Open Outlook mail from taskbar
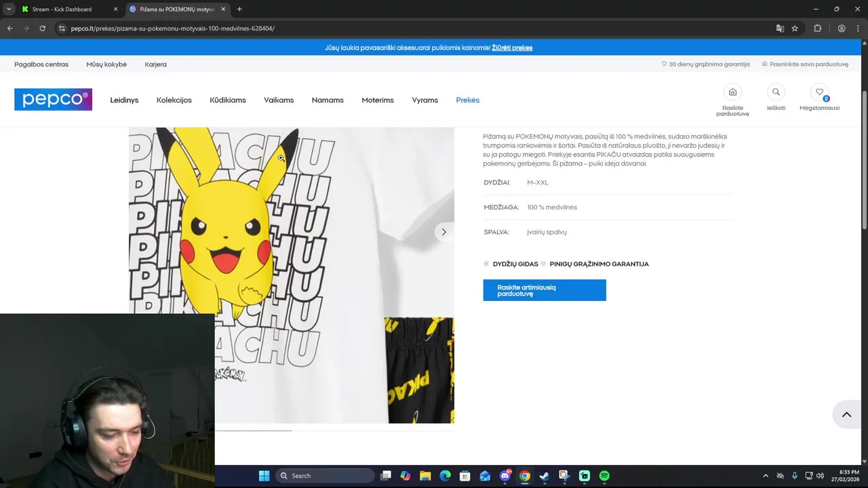This screenshot has width=868, height=488. coord(485,476)
